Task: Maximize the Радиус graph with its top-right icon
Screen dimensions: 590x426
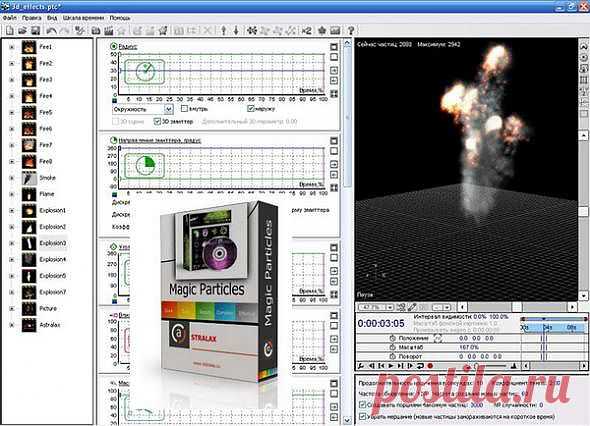Action: click(334, 47)
